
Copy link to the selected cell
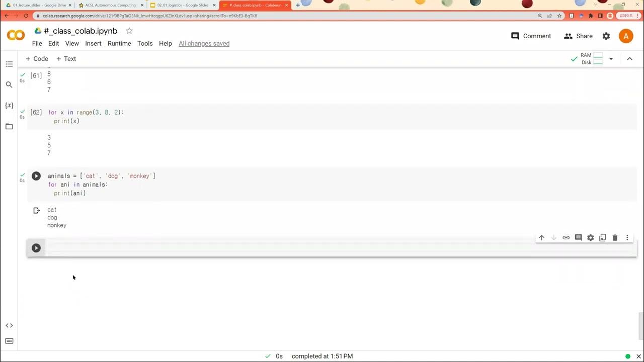tap(566, 238)
